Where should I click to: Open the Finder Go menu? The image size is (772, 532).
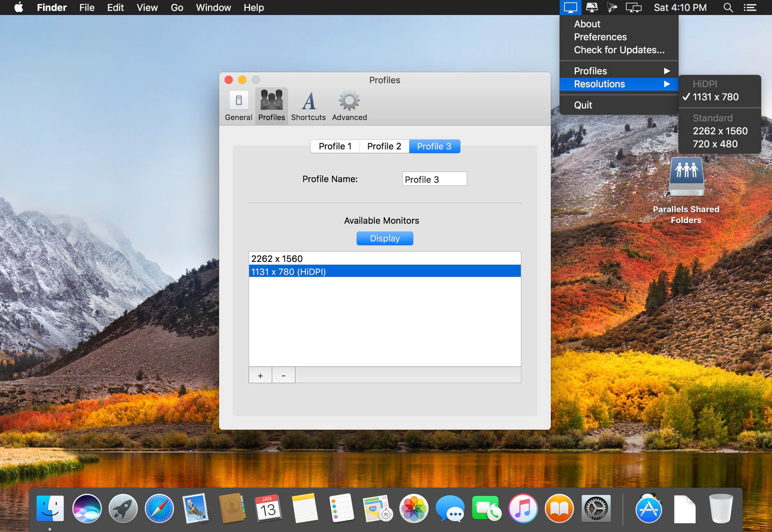point(177,8)
